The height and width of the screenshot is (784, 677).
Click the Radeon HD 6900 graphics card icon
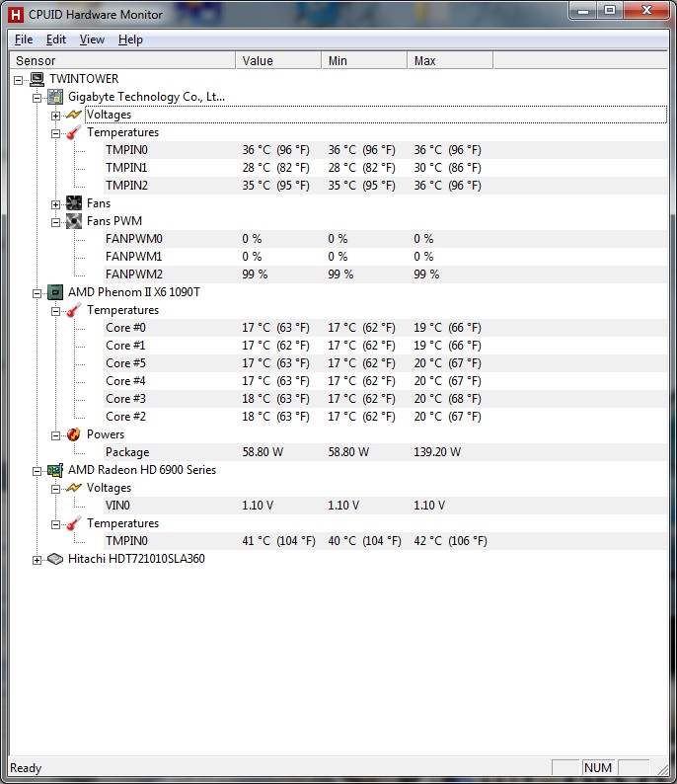coord(55,470)
